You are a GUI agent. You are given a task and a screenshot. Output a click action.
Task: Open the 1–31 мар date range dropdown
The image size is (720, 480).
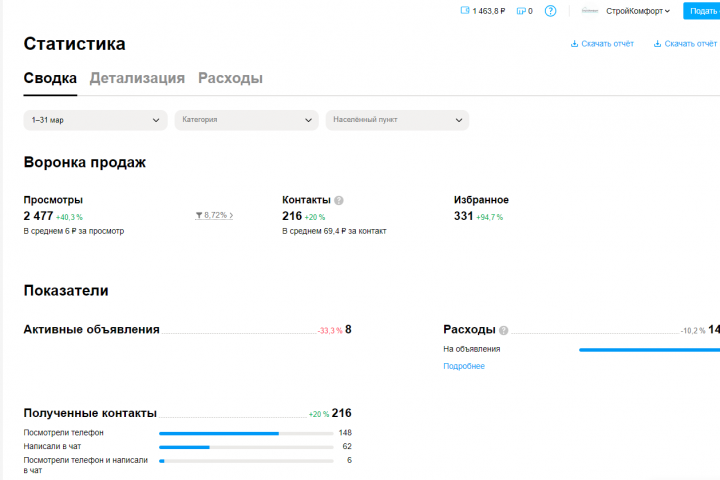point(96,120)
